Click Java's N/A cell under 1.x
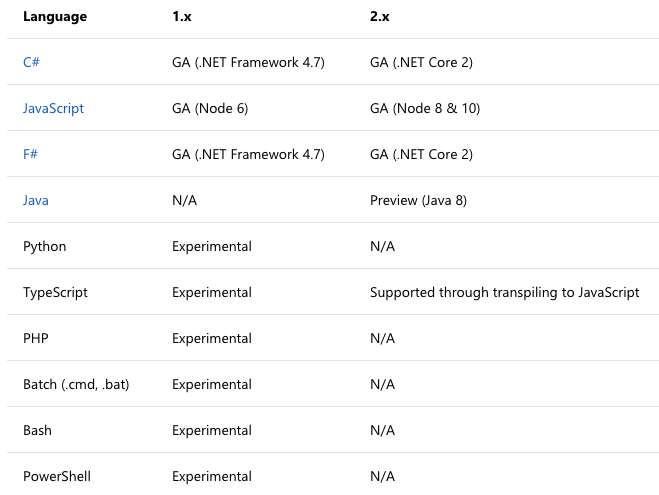 click(184, 200)
